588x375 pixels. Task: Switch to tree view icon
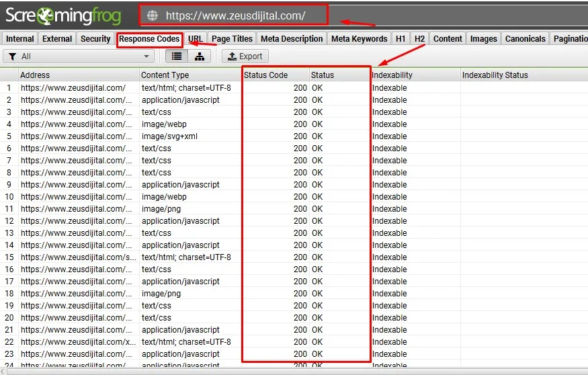[x=200, y=56]
